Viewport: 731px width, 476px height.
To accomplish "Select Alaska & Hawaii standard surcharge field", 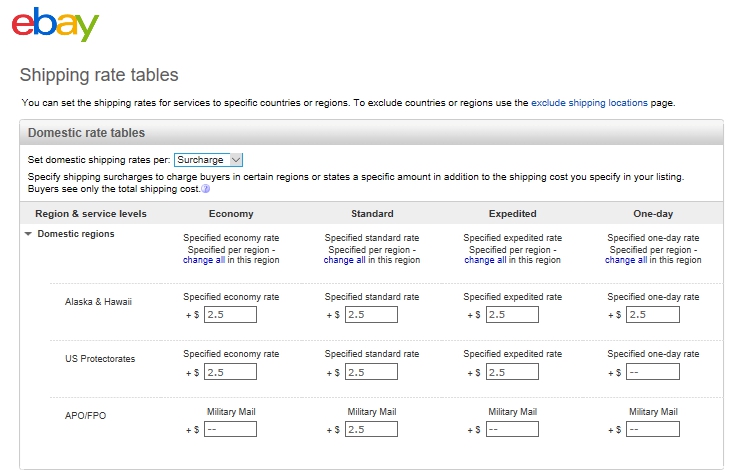I will tap(371, 315).
